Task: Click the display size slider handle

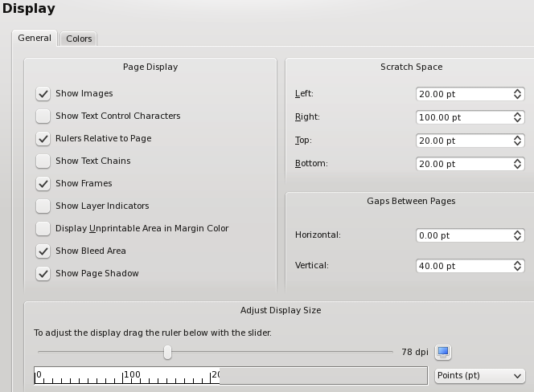Action: point(167,352)
